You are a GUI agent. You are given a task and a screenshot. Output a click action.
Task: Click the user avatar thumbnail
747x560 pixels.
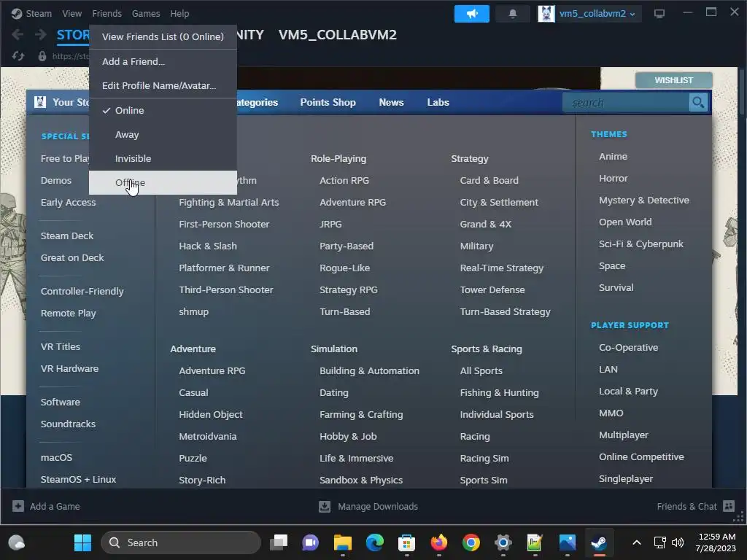[546, 13]
